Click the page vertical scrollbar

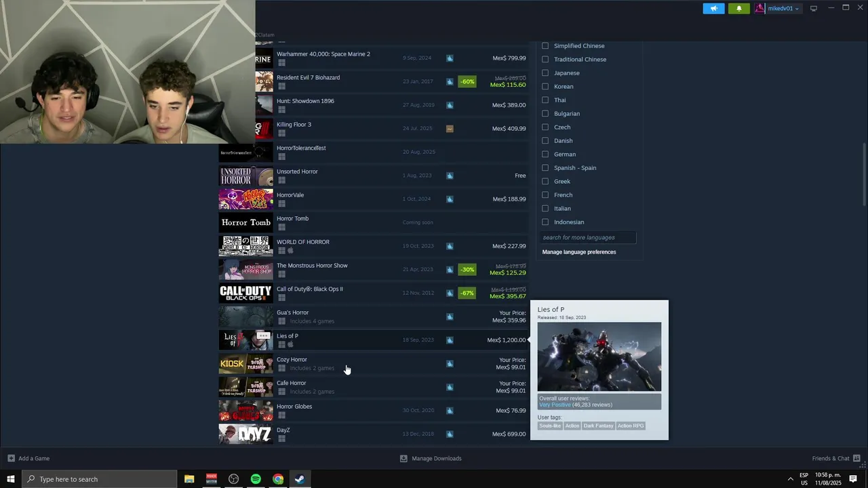[x=864, y=174]
